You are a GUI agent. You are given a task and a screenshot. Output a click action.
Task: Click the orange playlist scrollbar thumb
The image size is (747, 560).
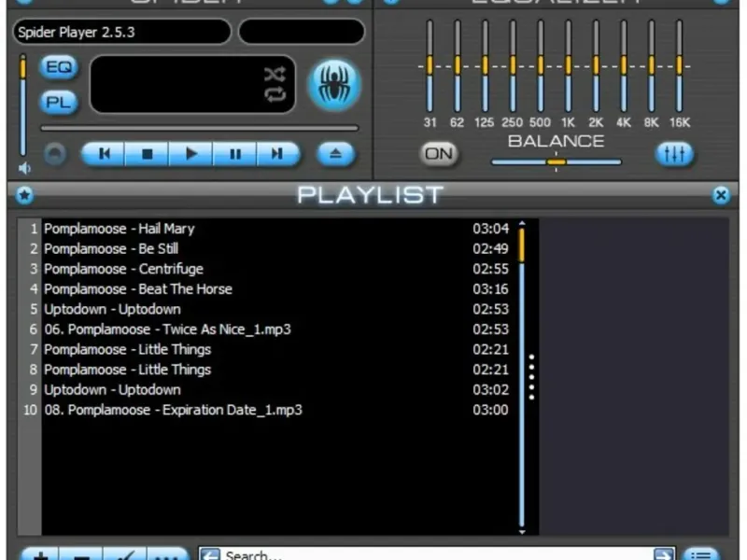pyautogui.click(x=522, y=245)
